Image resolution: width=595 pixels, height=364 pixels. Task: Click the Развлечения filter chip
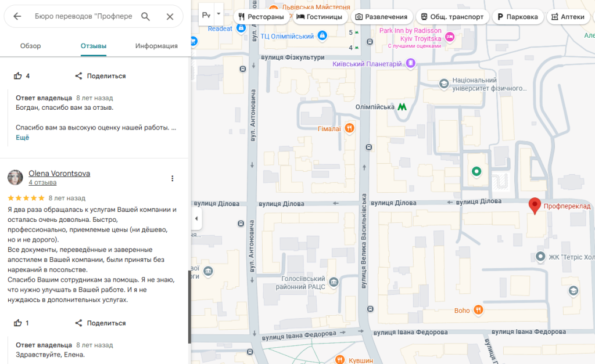coord(381,17)
